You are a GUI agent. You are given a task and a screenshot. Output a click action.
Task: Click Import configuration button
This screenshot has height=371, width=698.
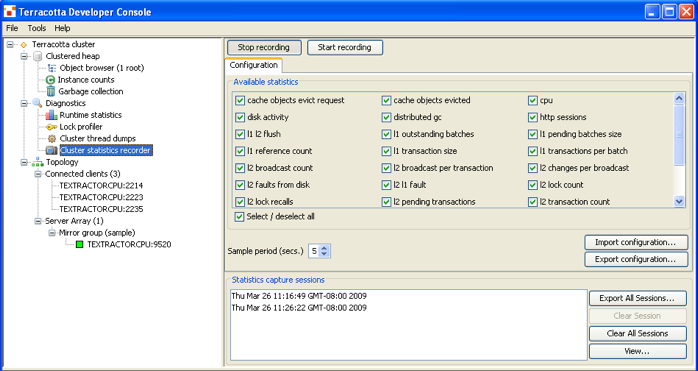pos(636,242)
